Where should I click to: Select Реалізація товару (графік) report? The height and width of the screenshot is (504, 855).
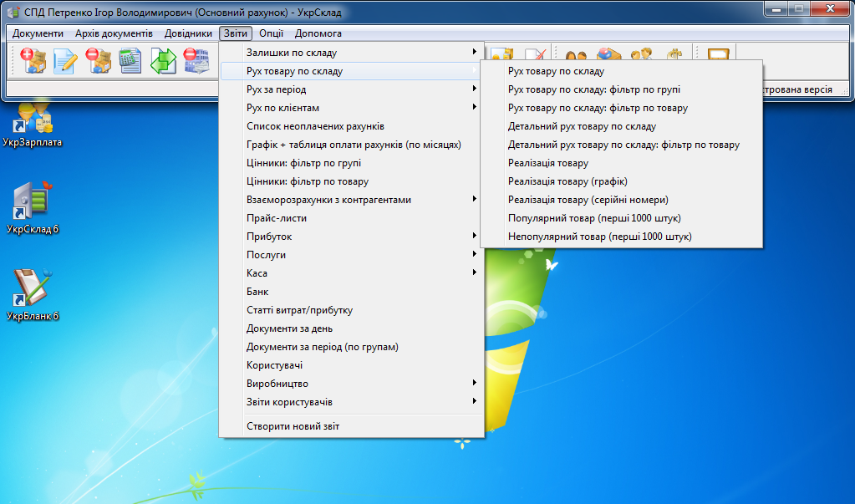point(567,181)
